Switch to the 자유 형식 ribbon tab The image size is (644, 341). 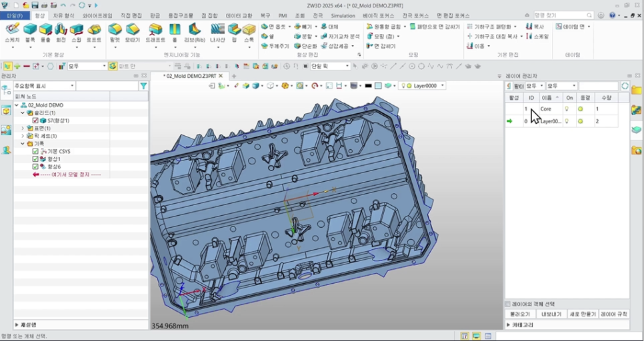pyautogui.click(x=63, y=15)
